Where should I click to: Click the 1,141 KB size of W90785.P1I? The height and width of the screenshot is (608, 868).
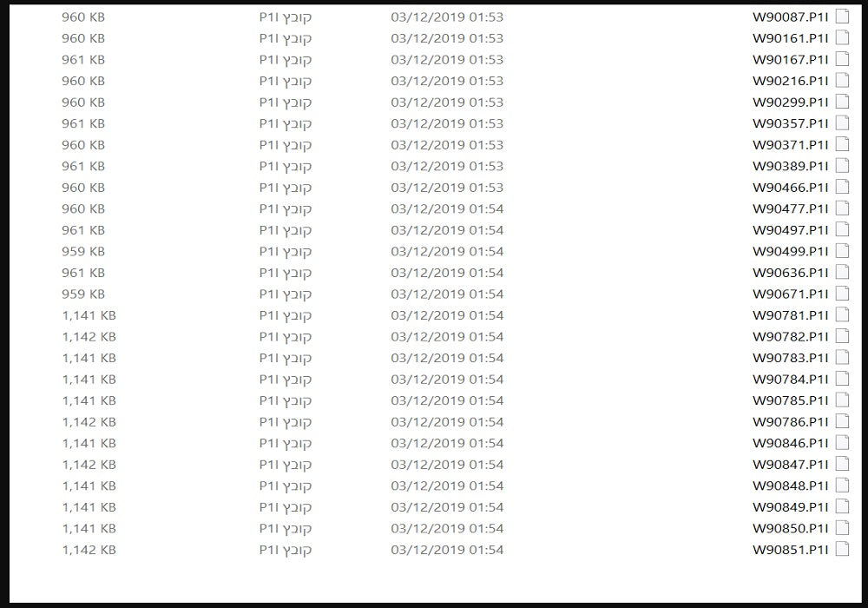coord(89,400)
